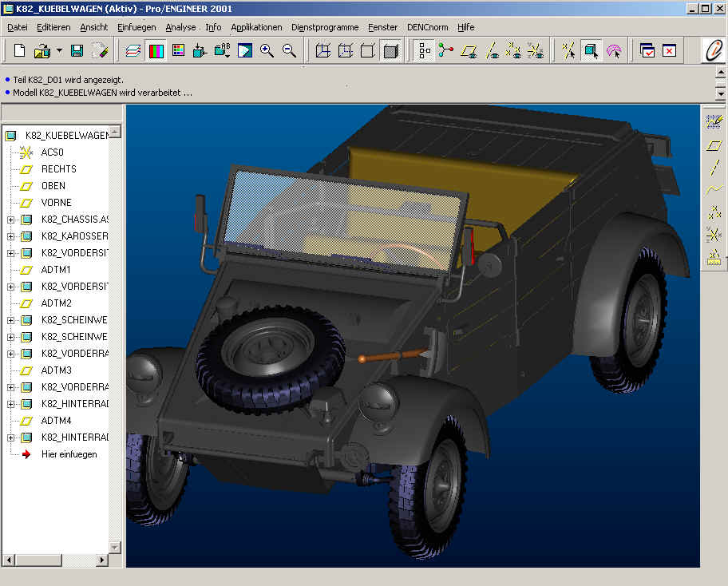Viewport: 728px width, 586px height.
Task: Expand K82_HINTERRA node above Hier einfuegen
Action: point(10,438)
